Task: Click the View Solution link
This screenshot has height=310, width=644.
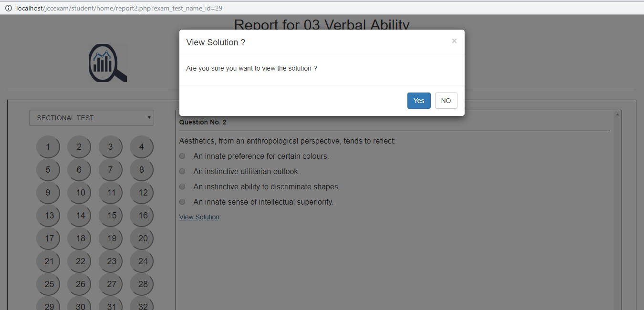Action: [x=199, y=217]
